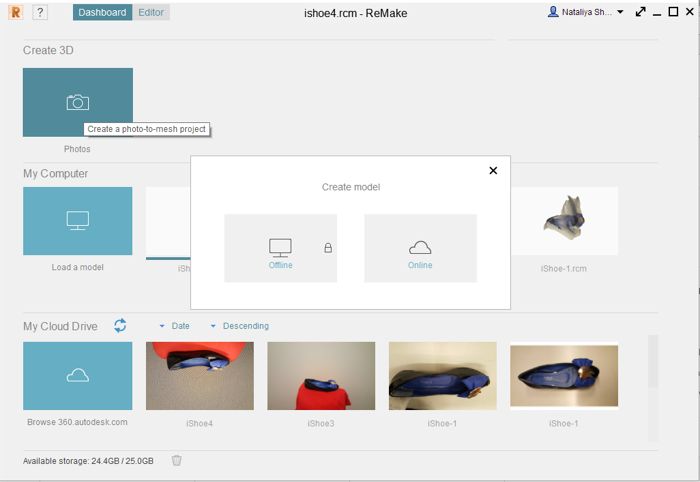Maximize the ReMake window
Image resolution: width=700 pixels, height=482 pixels.
coord(673,12)
